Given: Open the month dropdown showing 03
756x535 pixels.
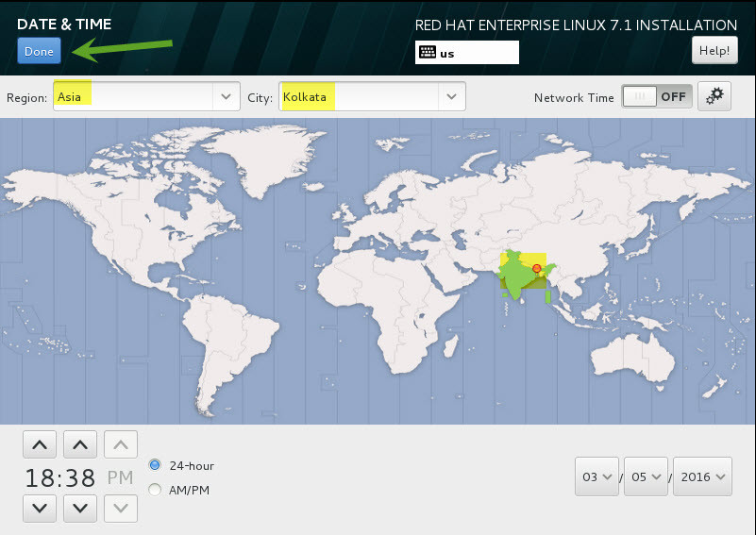Looking at the screenshot, I should click(x=596, y=476).
